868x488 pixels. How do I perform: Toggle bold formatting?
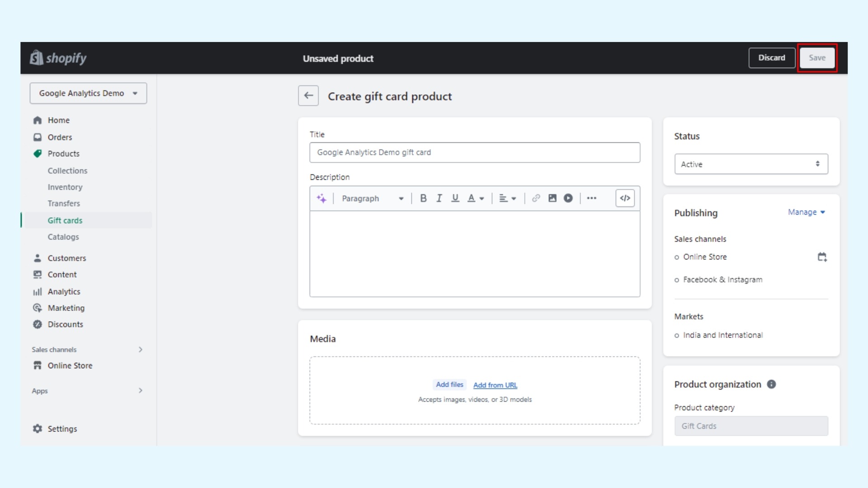click(423, 198)
